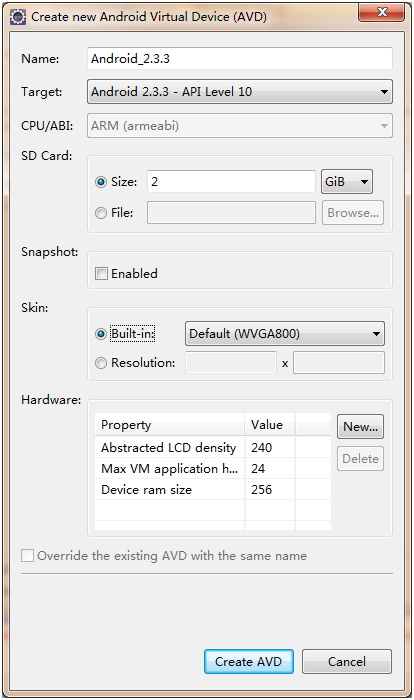
Task: Click the Property column header
Action: coord(170,425)
